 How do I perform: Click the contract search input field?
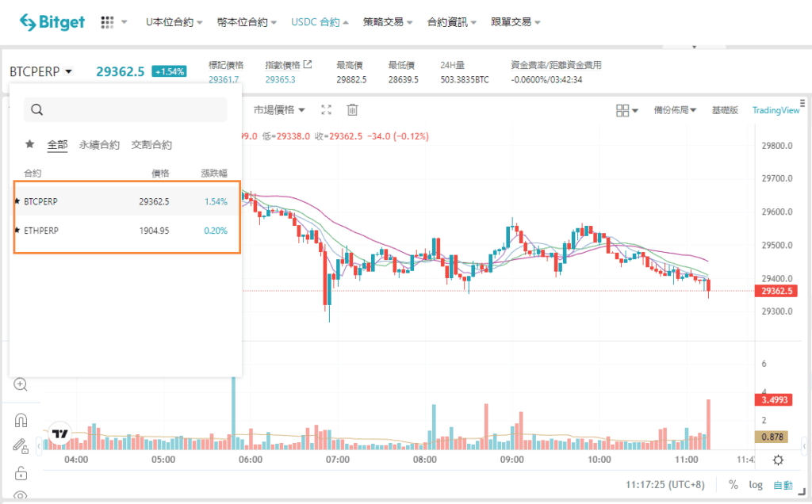pyautogui.click(x=125, y=109)
